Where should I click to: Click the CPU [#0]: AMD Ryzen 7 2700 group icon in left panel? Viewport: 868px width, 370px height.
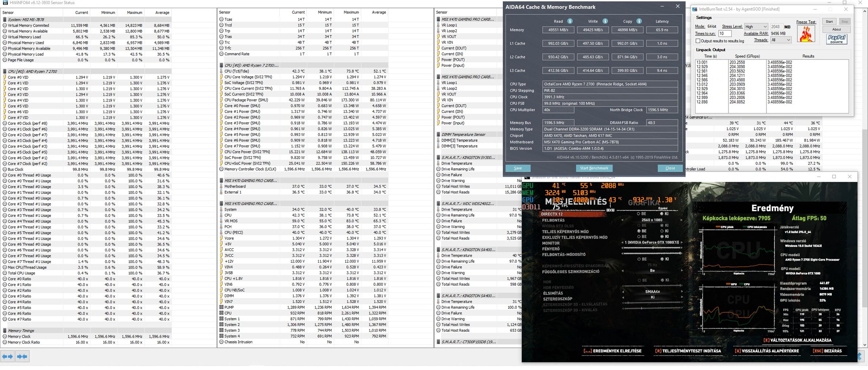pyautogui.click(x=5, y=72)
